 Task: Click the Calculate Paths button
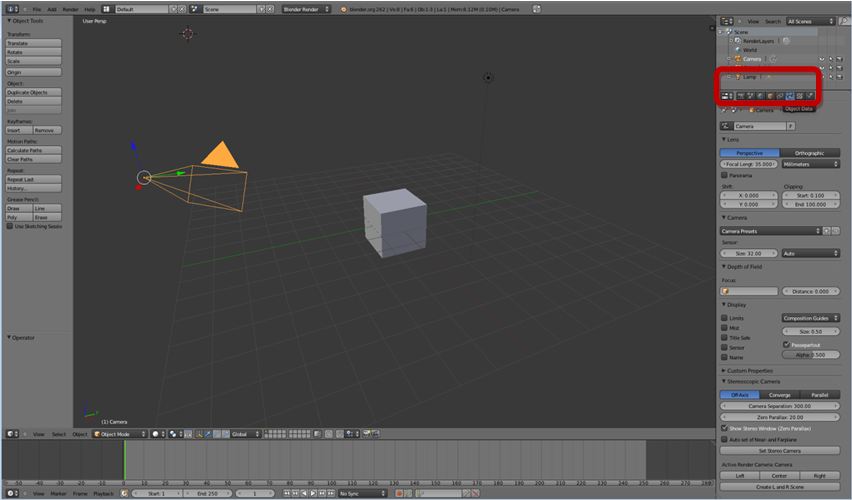[34, 150]
